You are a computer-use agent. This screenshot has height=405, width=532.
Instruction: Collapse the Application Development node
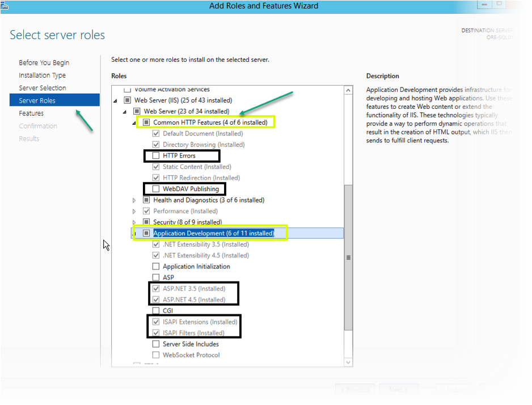point(134,234)
